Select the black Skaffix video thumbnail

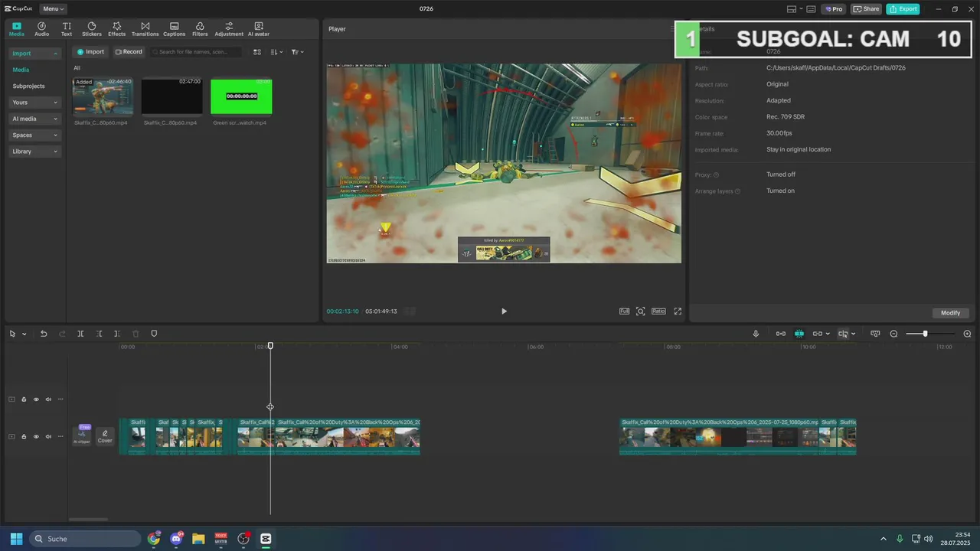click(x=171, y=96)
